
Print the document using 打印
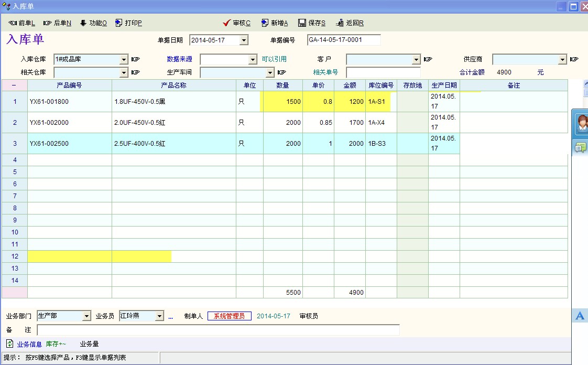(x=128, y=23)
